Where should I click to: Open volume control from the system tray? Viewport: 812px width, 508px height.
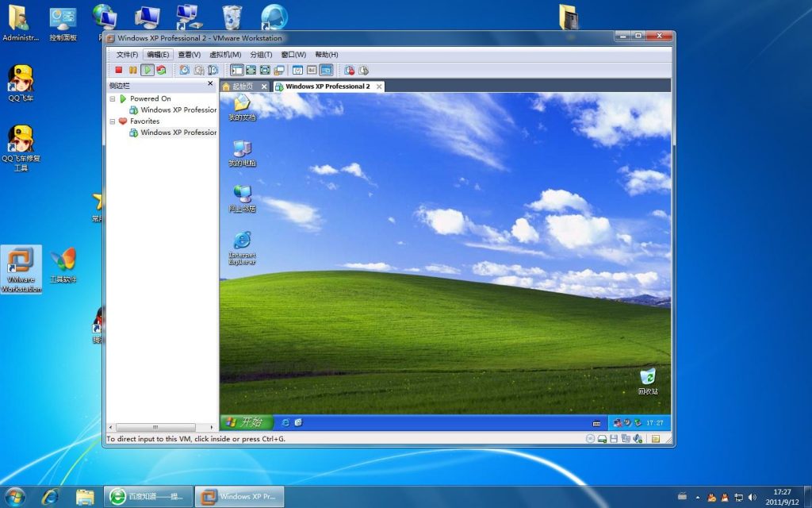(x=751, y=497)
